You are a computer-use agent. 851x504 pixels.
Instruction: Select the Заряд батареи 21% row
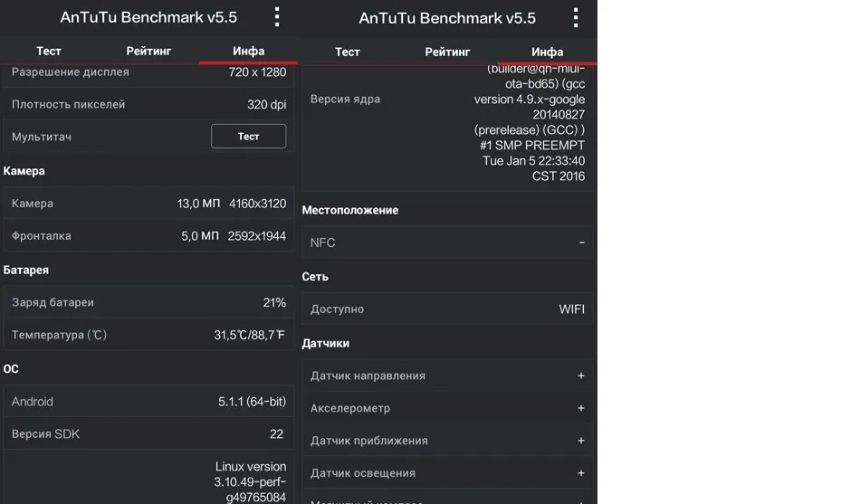pyautogui.click(x=148, y=302)
